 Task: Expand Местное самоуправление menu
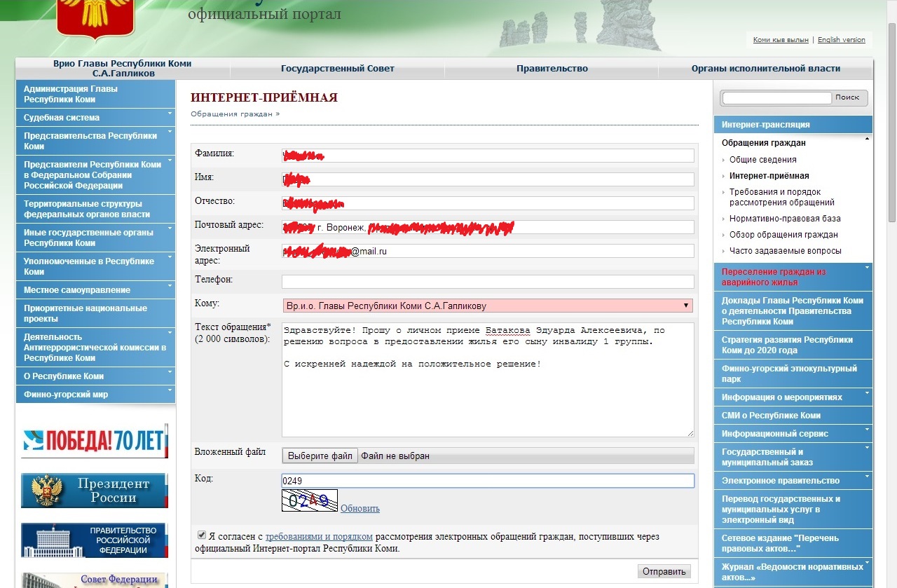95,290
